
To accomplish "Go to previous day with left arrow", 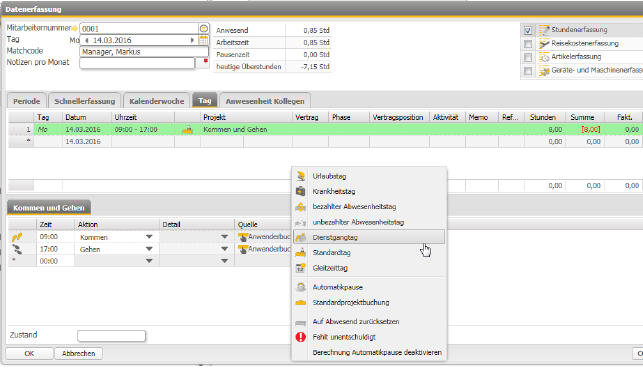I will click(x=87, y=40).
